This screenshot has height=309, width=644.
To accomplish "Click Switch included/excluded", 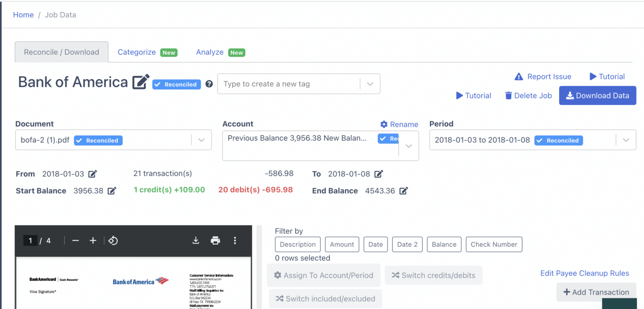I will click(326, 299).
